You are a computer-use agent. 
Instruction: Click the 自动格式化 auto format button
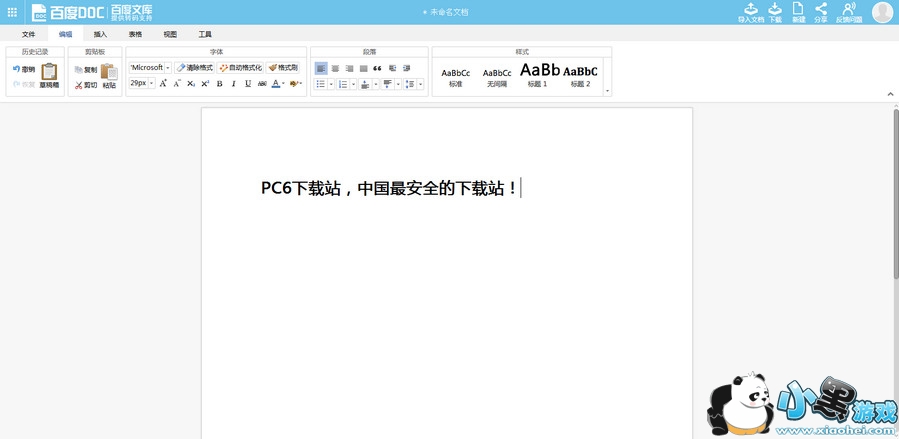point(240,68)
